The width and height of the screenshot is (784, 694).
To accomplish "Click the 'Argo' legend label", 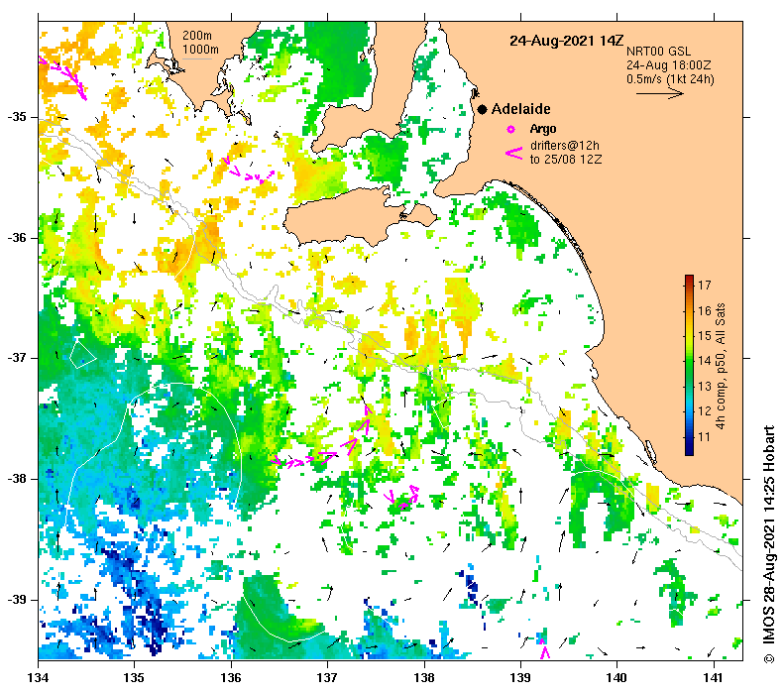I will tap(543, 129).
